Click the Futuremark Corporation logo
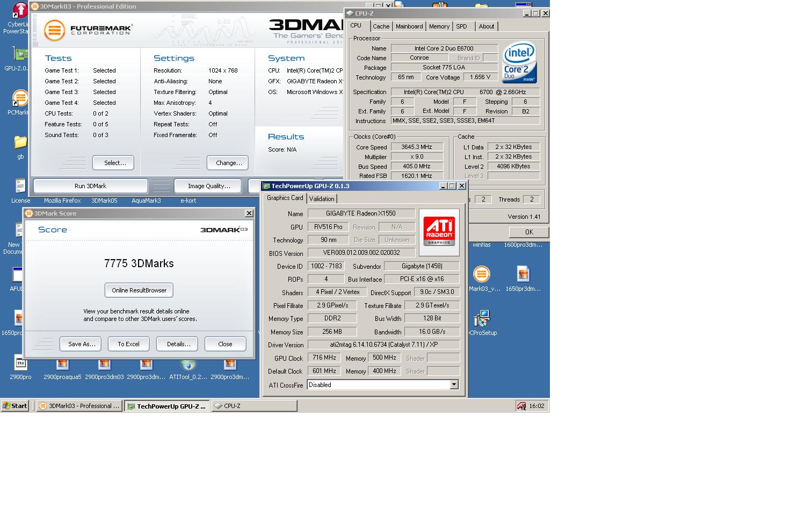 tap(89, 30)
